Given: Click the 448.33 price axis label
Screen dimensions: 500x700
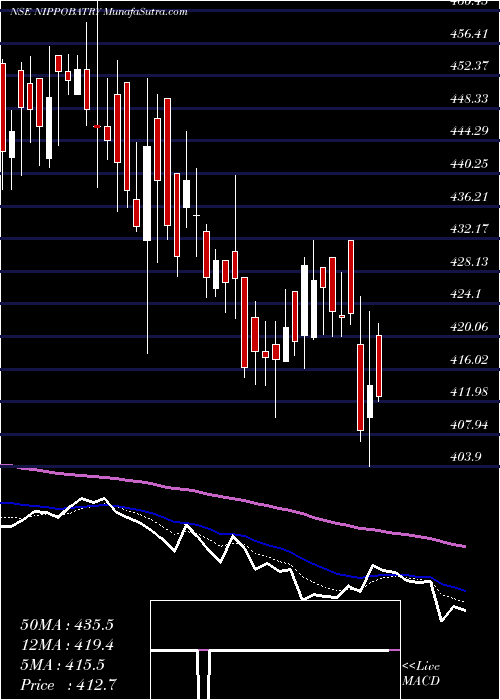Looking at the screenshot, I should pyautogui.click(x=469, y=99).
